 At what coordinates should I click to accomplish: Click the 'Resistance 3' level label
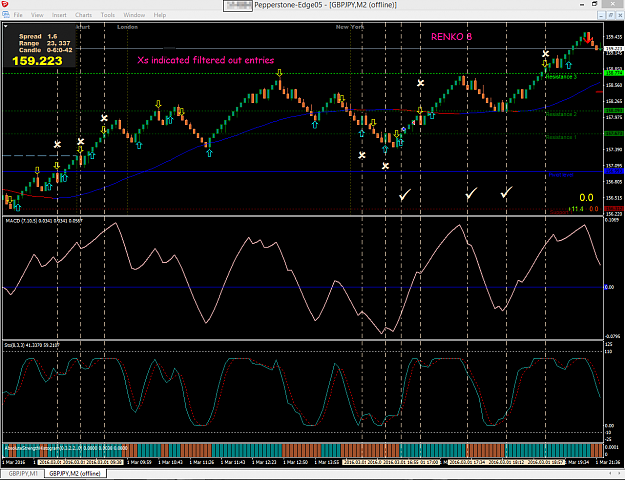click(x=561, y=77)
